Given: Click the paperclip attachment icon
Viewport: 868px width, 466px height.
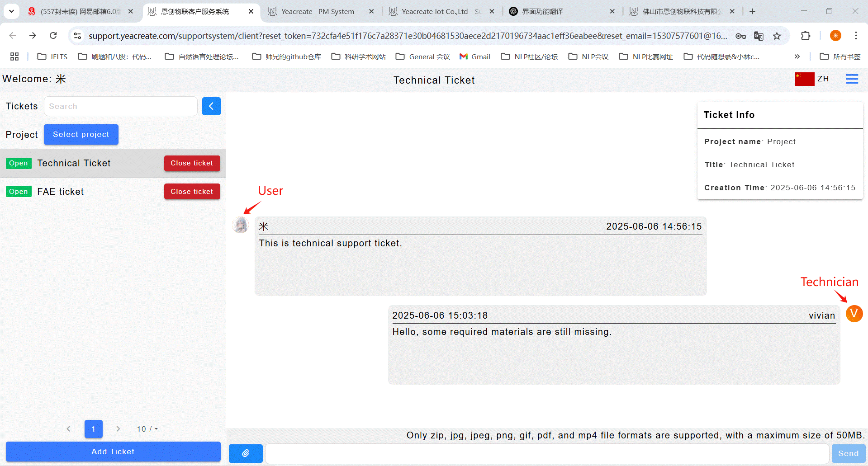Looking at the screenshot, I should [x=246, y=453].
